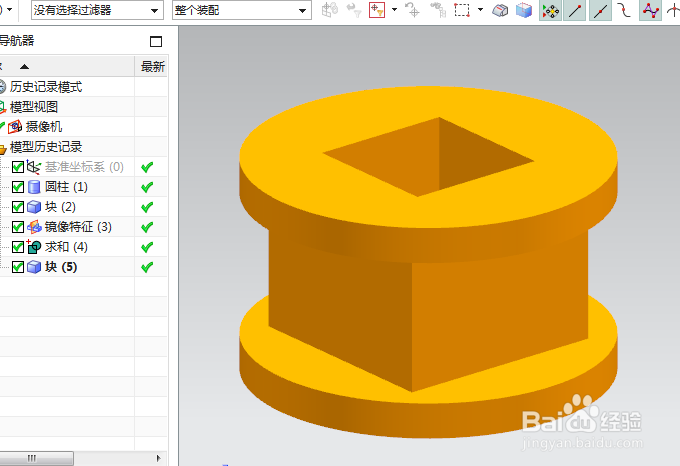The width and height of the screenshot is (680, 466).
Task: Toggle the enable snap point icon
Action: point(550,10)
